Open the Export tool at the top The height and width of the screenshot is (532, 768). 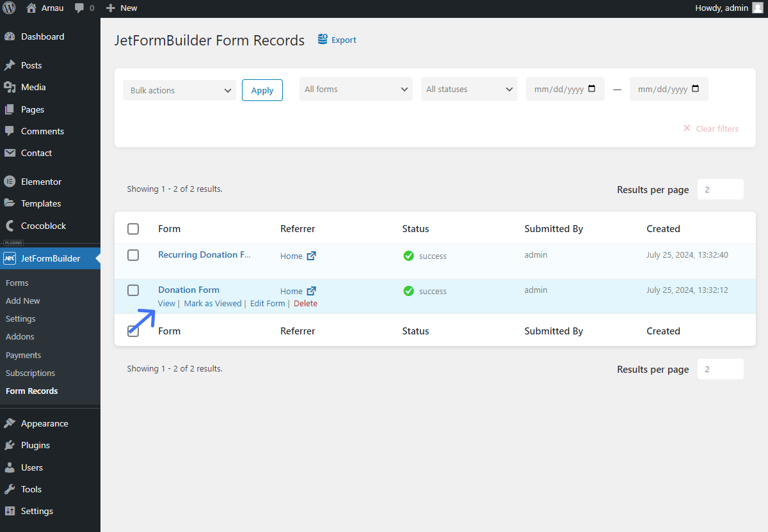[x=337, y=40]
